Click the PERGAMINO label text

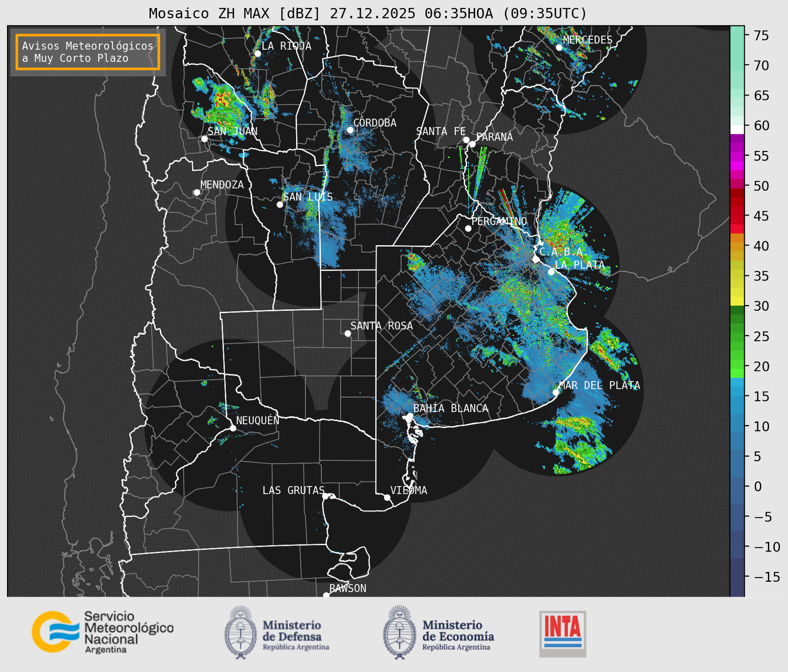[x=499, y=221]
